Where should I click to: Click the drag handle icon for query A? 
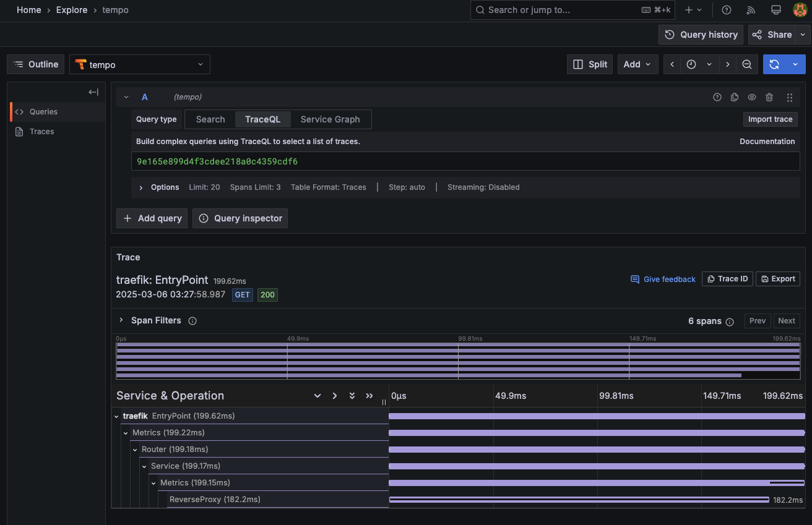[789, 97]
